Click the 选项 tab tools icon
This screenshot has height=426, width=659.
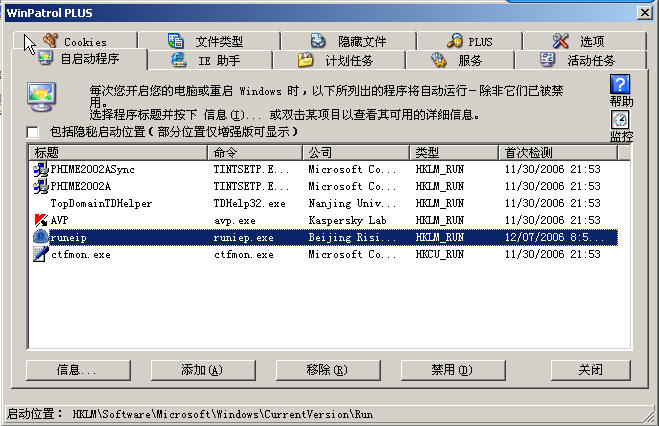pyautogui.click(x=560, y=41)
